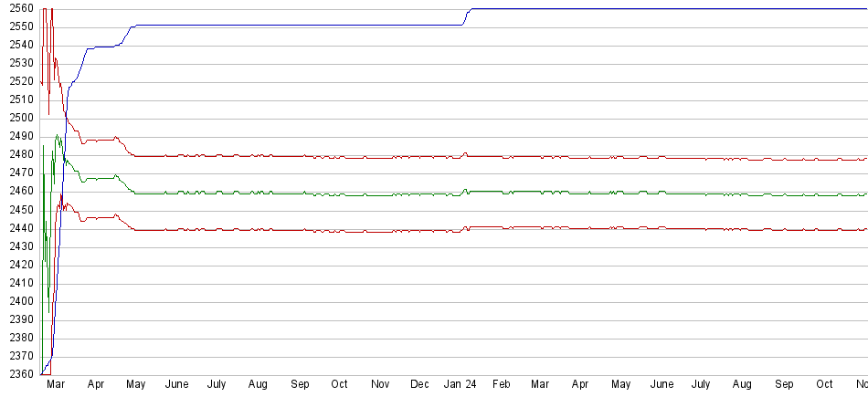Click the 2520 value on vertical axis
Image resolution: width=868 pixels, height=397 pixels.
(17, 81)
